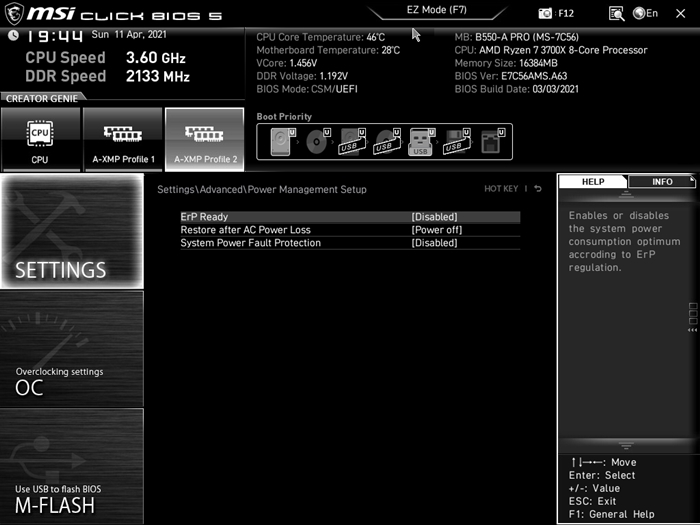Click the +/-: Value hint
The width and height of the screenshot is (700, 525).
tap(594, 488)
